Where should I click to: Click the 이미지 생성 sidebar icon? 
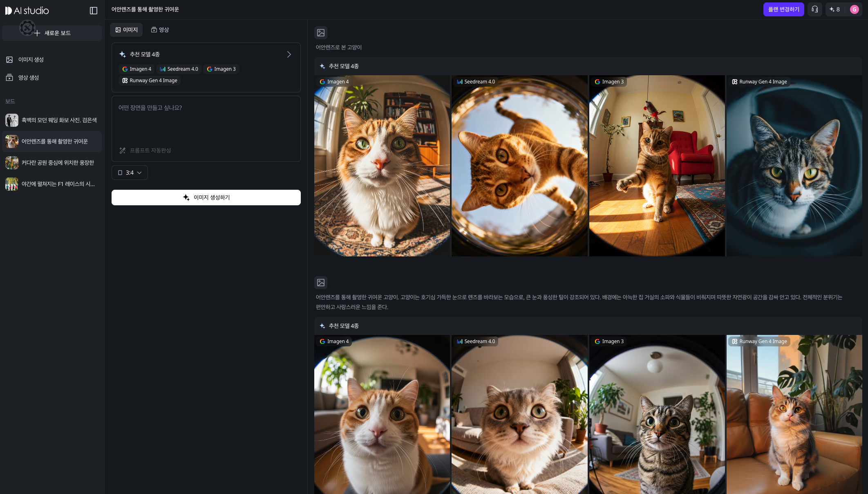pyautogui.click(x=9, y=60)
